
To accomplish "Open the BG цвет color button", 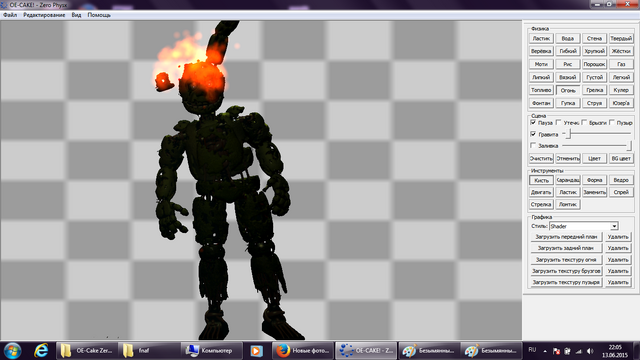I will point(621,158).
